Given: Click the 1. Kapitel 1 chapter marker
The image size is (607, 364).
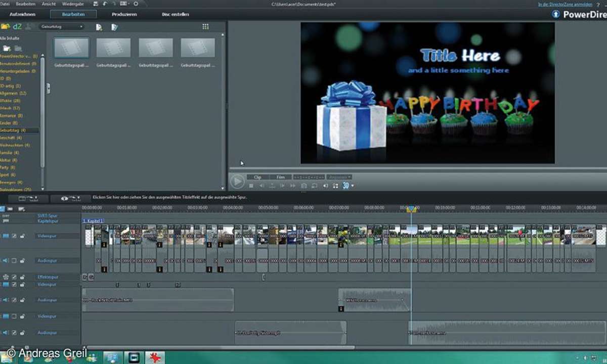Looking at the screenshot, I should click(93, 221).
